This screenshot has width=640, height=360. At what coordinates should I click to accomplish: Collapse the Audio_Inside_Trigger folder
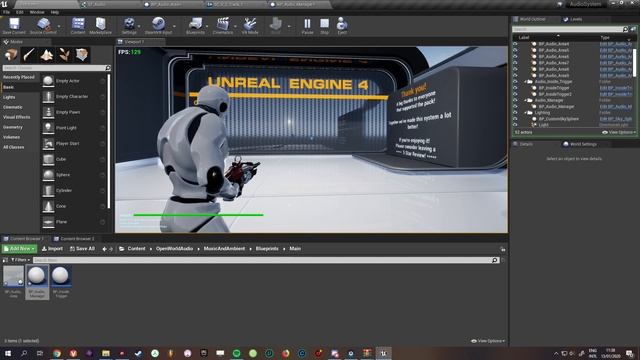point(526,82)
